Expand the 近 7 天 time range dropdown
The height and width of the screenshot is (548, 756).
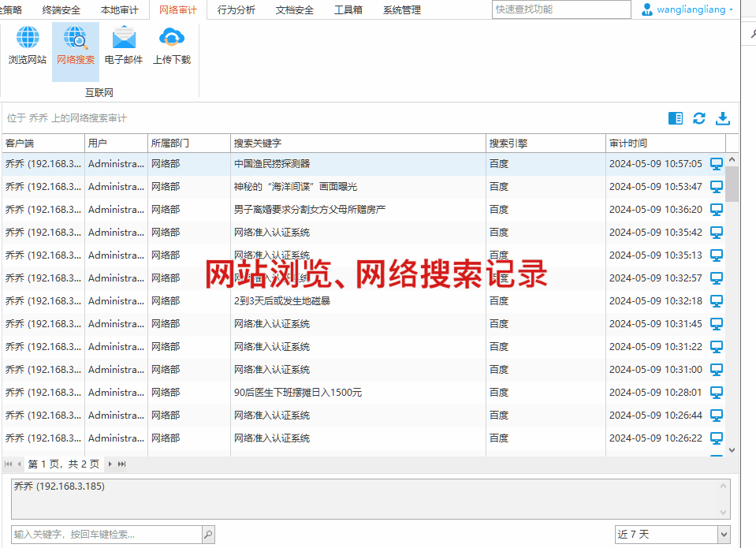click(x=724, y=535)
